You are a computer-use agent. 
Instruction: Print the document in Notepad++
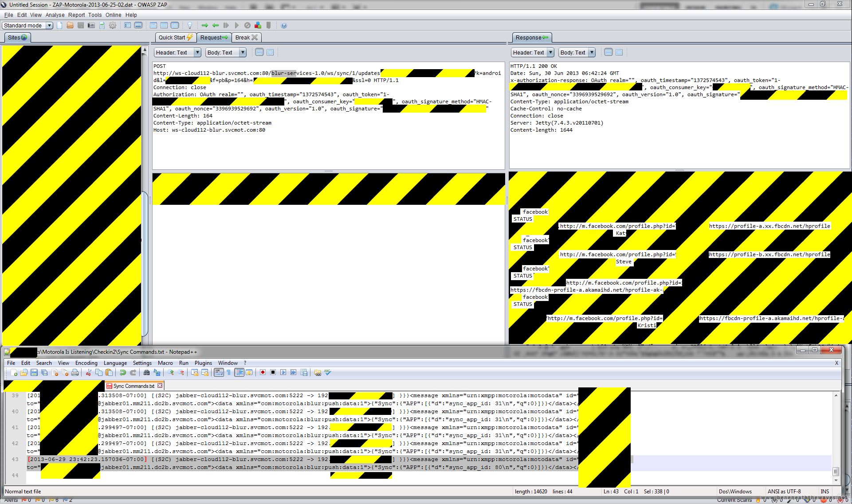tap(75, 372)
